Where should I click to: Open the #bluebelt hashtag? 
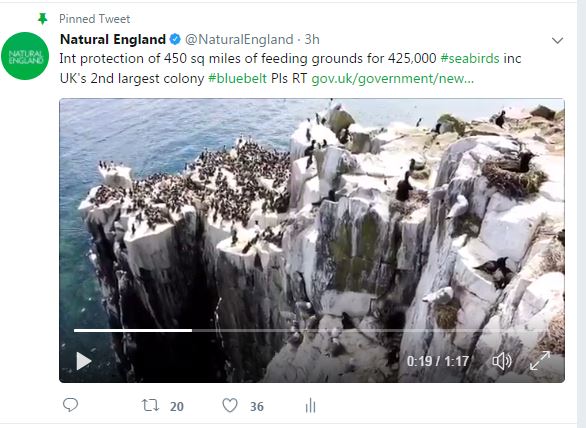coord(237,78)
